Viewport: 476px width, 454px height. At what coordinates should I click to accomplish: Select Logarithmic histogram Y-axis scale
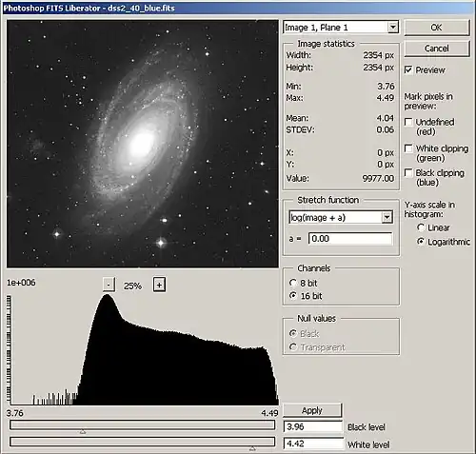(x=421, y=242)
